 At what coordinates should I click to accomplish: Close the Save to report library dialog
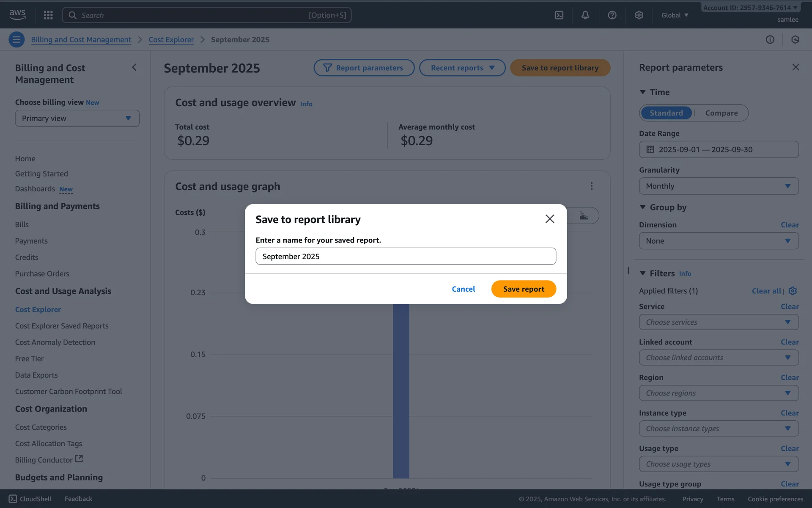tap(549, 219)
